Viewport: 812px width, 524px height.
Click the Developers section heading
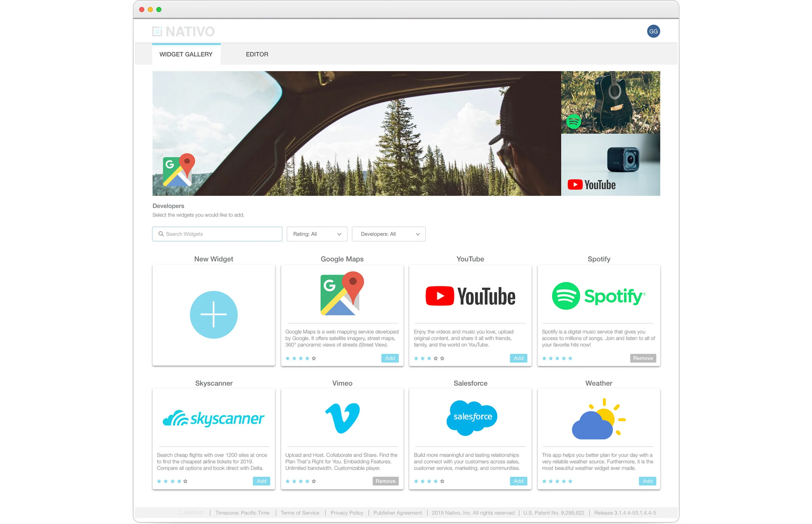coord(168,206)
